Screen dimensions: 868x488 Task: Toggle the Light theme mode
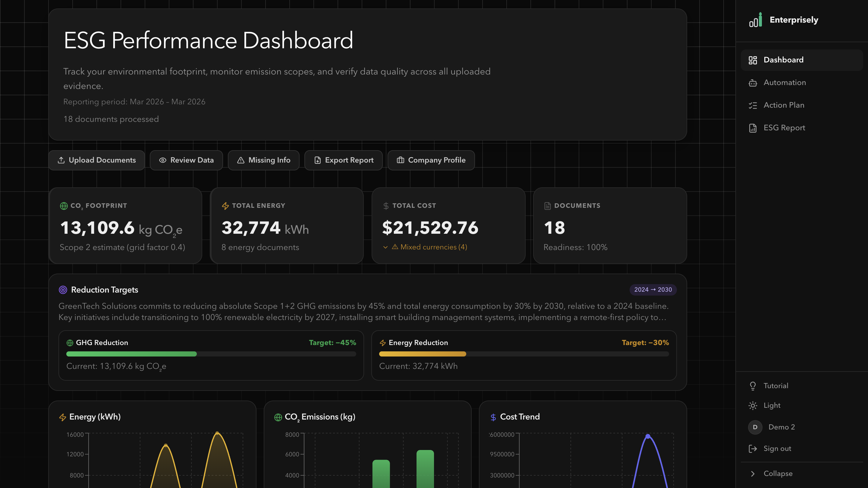pos(772,405)
